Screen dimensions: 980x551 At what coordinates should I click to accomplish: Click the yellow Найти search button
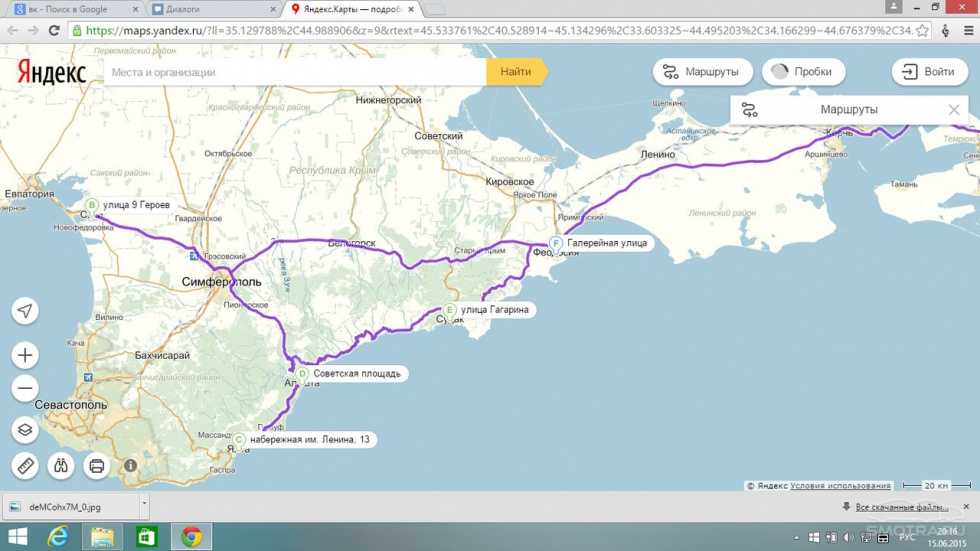516,72
